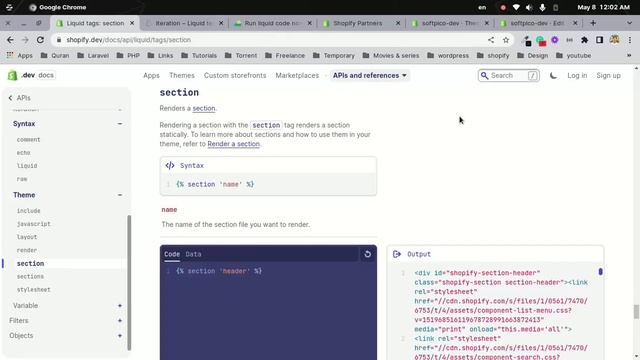Expand the Objects sidebar group
The image size is (640, 360).
120,336
